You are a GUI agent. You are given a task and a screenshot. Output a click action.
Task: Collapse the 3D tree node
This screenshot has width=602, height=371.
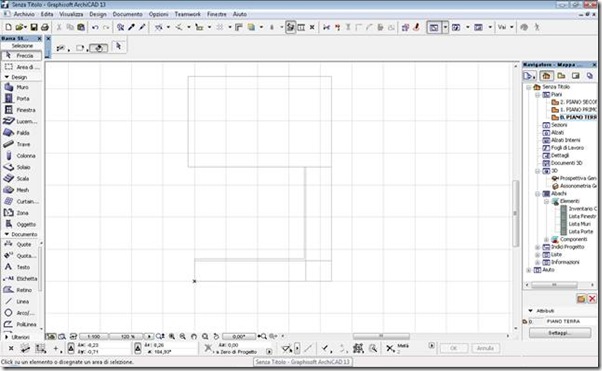pyautogui.click(x=538, y=171)
